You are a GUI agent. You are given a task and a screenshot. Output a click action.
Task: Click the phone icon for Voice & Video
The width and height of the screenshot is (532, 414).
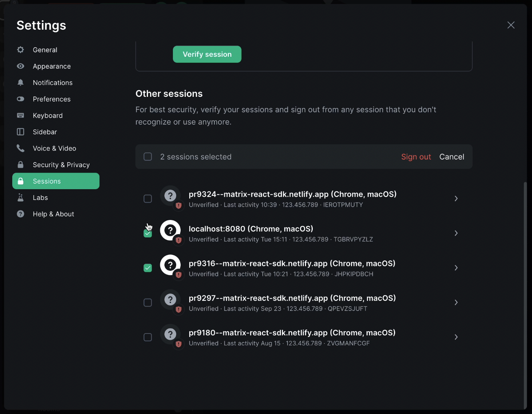pos(20,148)
